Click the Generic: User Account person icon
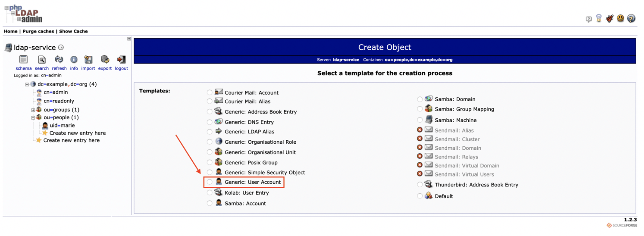The image size is (644, 236). point(218,181)
